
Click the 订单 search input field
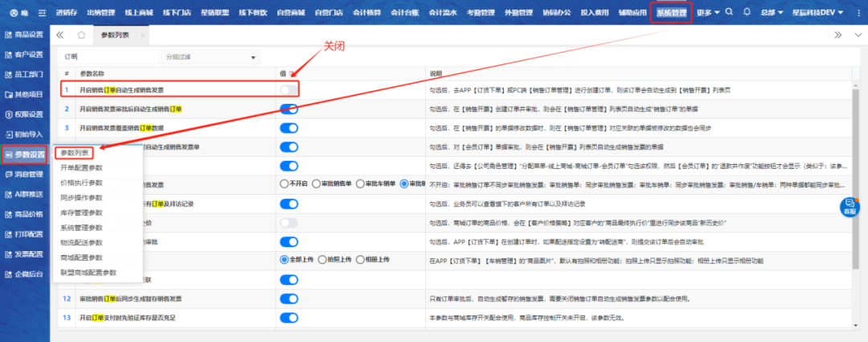tap(107, 57)
